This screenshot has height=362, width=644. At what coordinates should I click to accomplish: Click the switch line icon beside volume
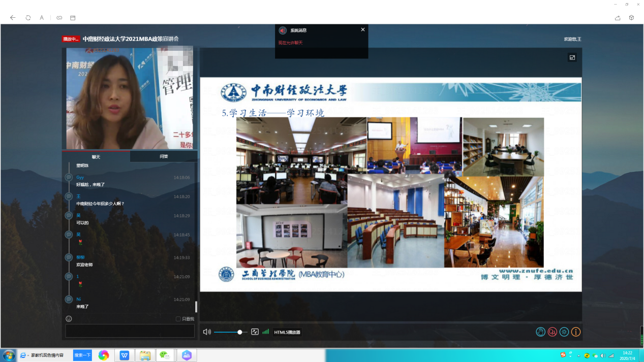click(255, 332)
